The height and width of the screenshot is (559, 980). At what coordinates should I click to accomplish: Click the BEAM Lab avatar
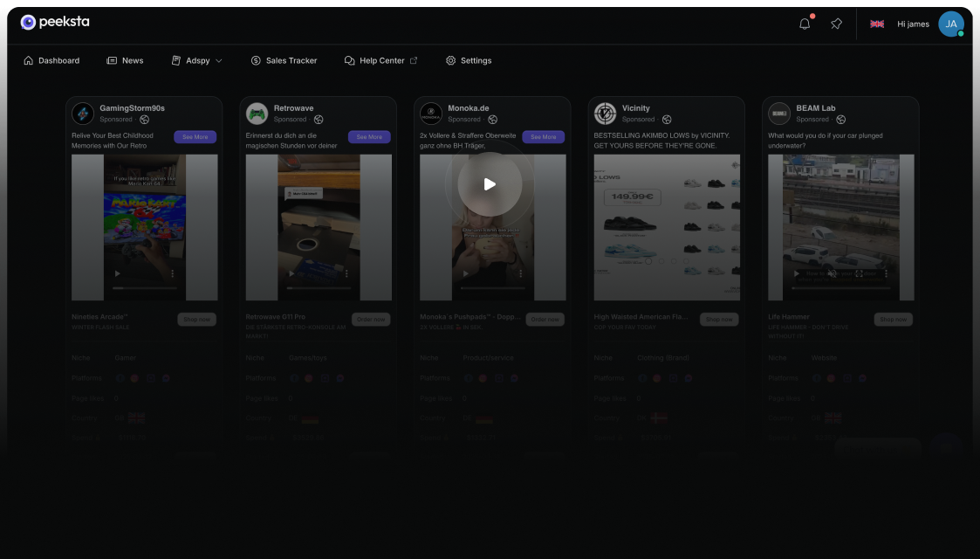[779, 114]
